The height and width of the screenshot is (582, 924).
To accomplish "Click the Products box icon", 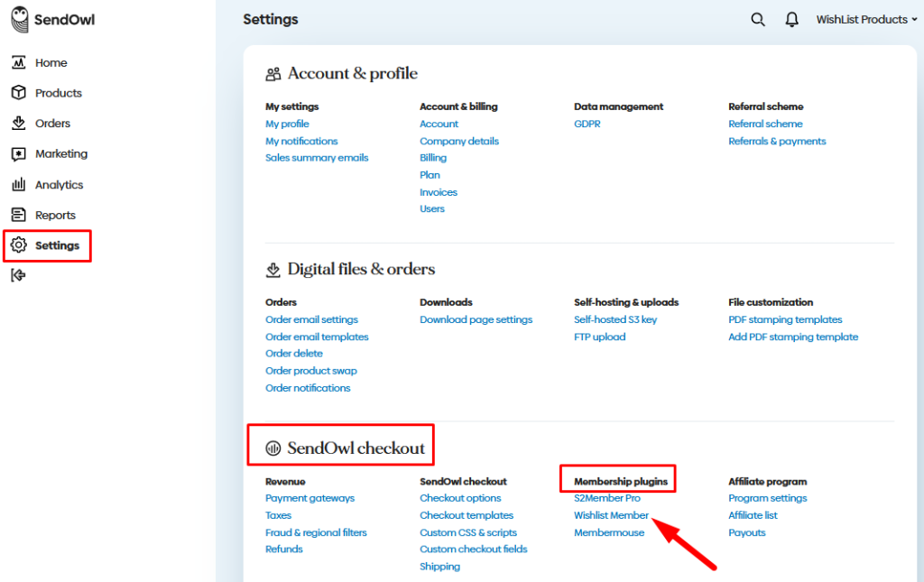I will 19,92.
